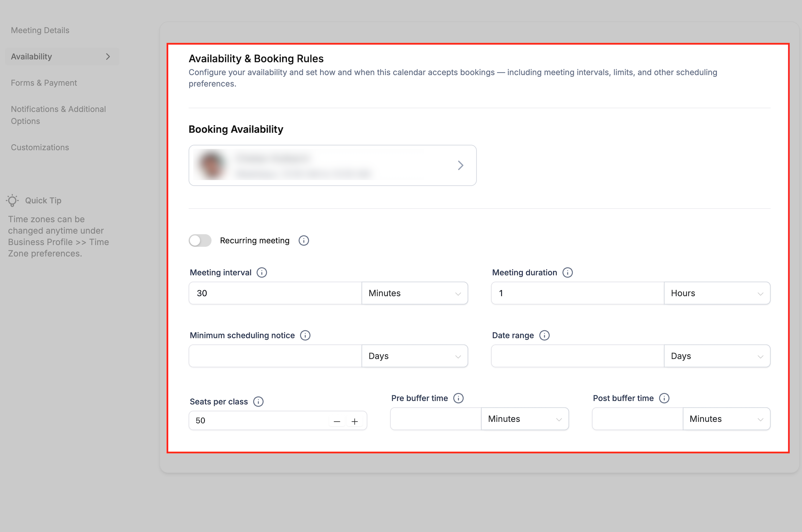802x532 pixels.
Task: Click Meeting interval info icon
Action: coord(262,273)
